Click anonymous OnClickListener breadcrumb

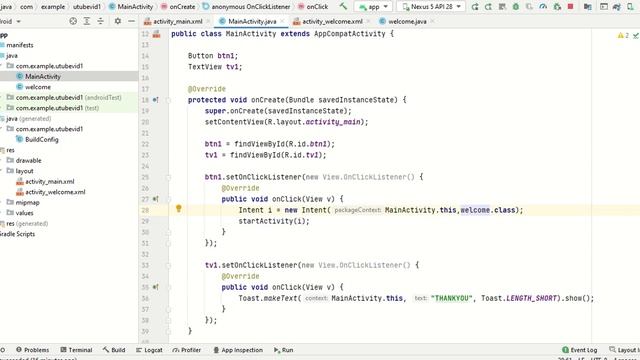coord(246,7)
